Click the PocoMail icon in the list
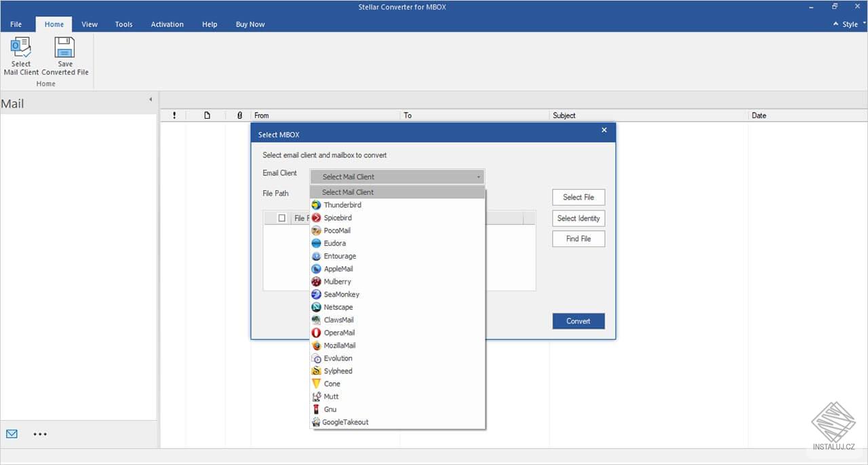 tap(316, 231)
